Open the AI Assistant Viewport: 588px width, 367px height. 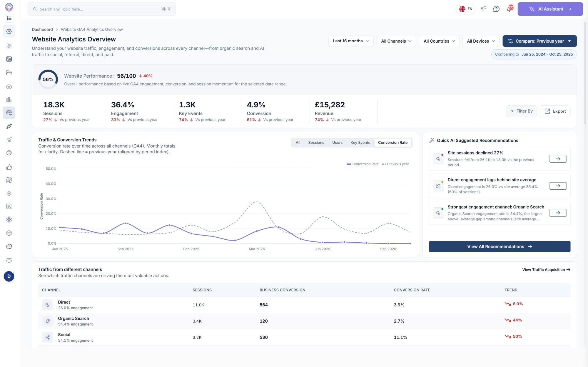pyautogui.click(x=550, y=9)
